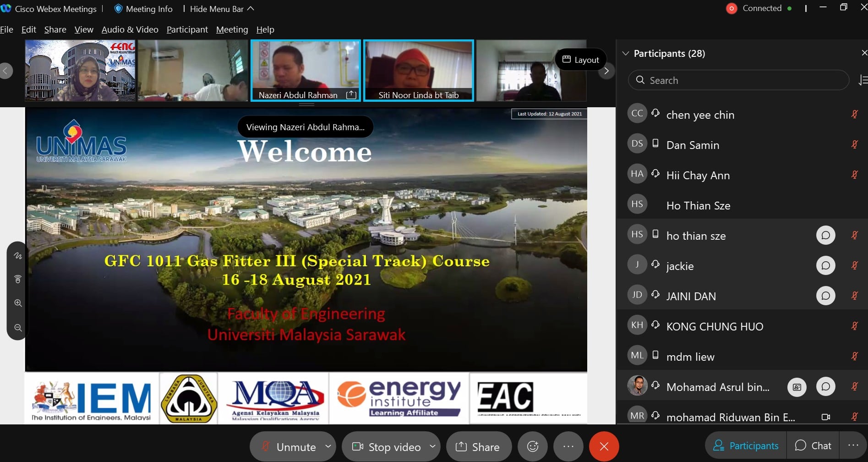Image resolution: width=868 pixels, height=462 pixels.
Task: Click Mohamad Asrul's profile photo avatar
Action: tap(637, 386)
